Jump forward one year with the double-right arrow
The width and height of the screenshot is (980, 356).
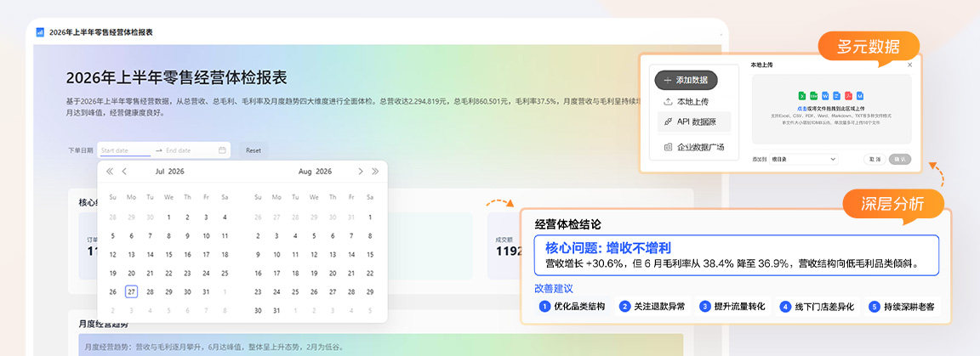pyautogui.click(x=375, y=171)
